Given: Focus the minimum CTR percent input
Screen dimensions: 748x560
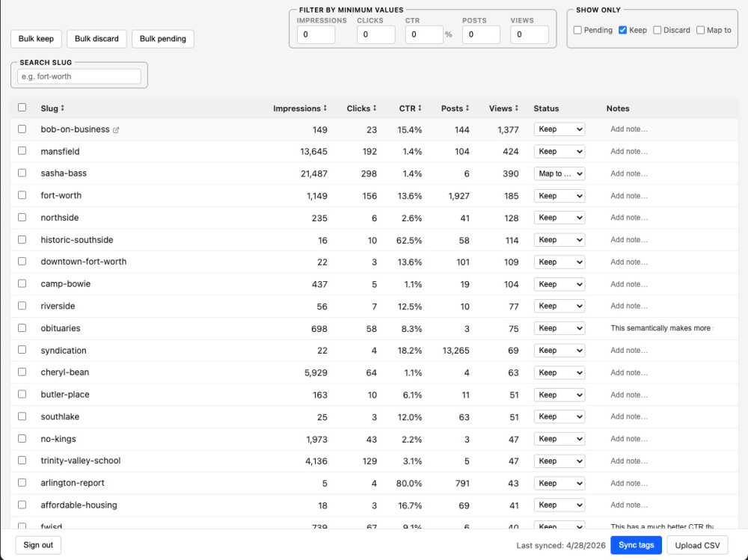Looking at the screenshot, I should [x=424, y=34].
